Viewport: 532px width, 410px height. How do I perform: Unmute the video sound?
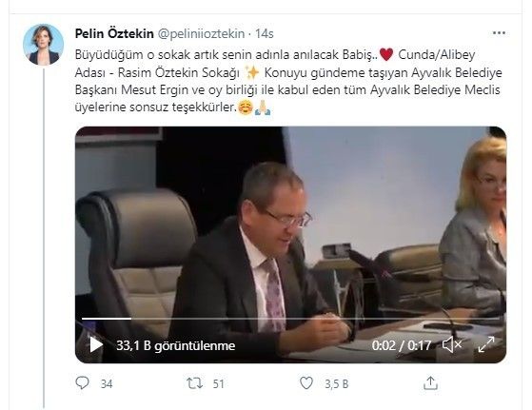pyautogui.click(x=452, y=345)
